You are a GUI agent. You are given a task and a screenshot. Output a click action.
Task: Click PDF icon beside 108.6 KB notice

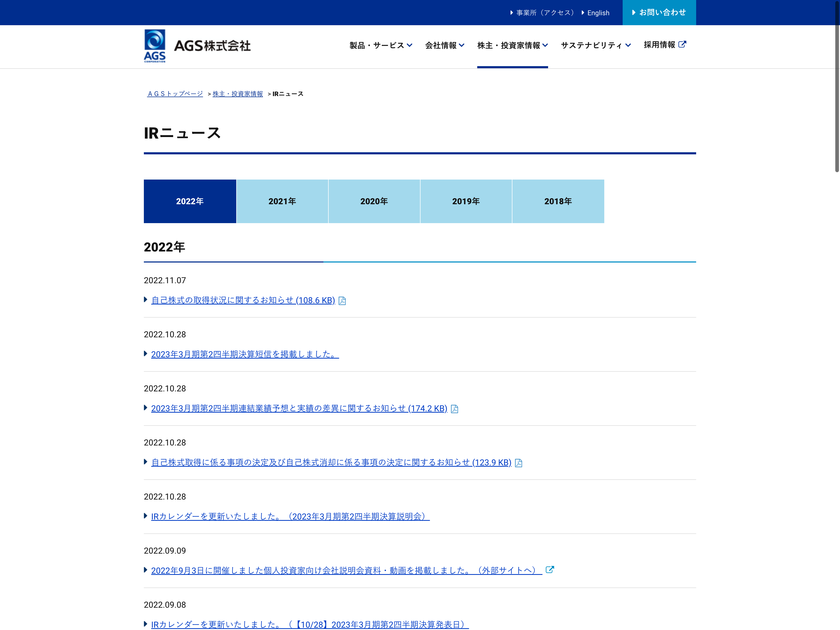342,301
